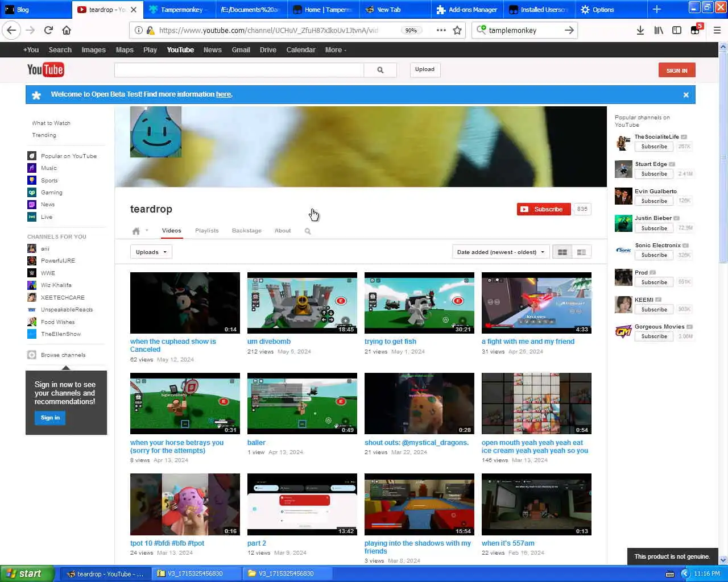Reload the page with refresh icon
Screen dimensions: 728x582
[48, 30]
